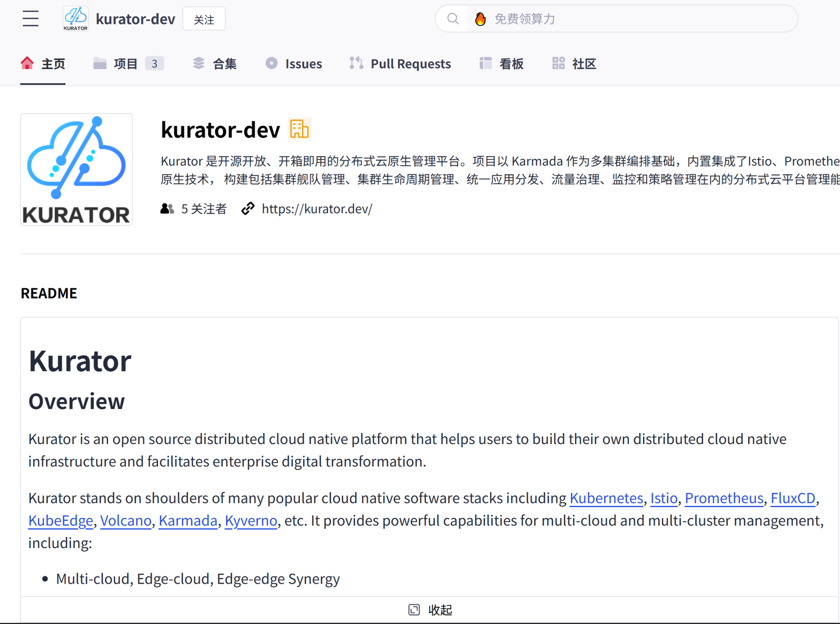Open the 社区 tab
Viewport: 840px width, 624px height.
tap(574, 64)
